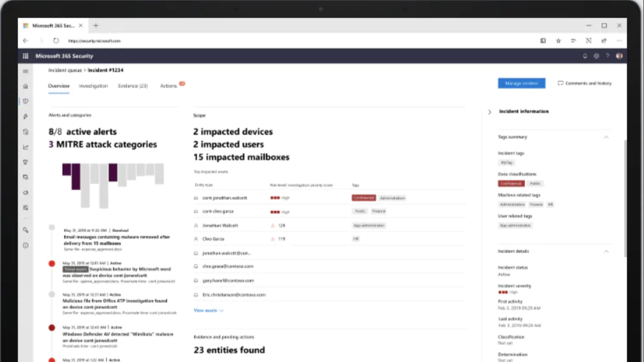Close the Microsoft 365 Security tab
Screen dimensions: 644x362
tap(81, 26)
